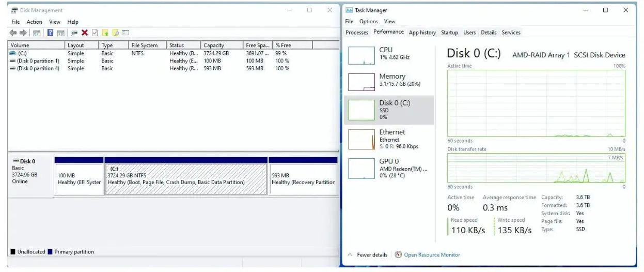Select the CPU mini-graph thumbnail
This screenshot has width=644, height=272.
coord(361,55)
